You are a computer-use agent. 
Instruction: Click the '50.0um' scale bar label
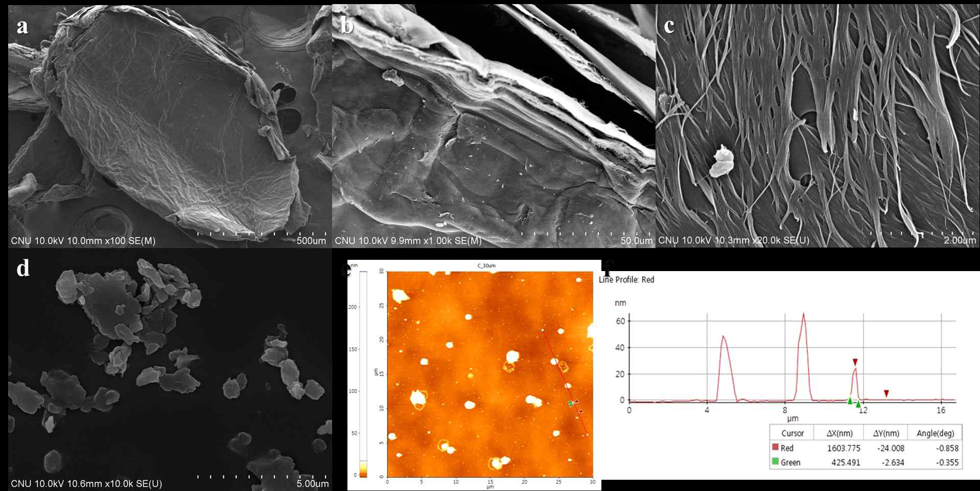(x=637, y=240)
